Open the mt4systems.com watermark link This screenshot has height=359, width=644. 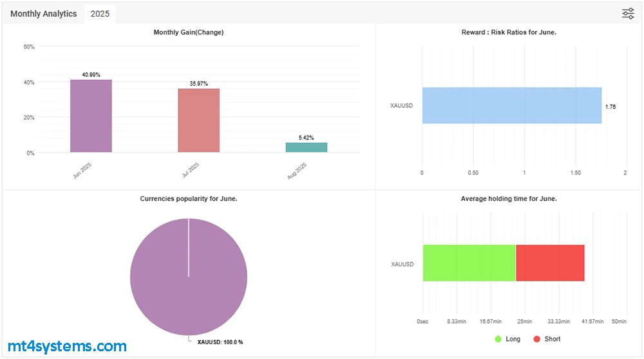click(66, 347)
